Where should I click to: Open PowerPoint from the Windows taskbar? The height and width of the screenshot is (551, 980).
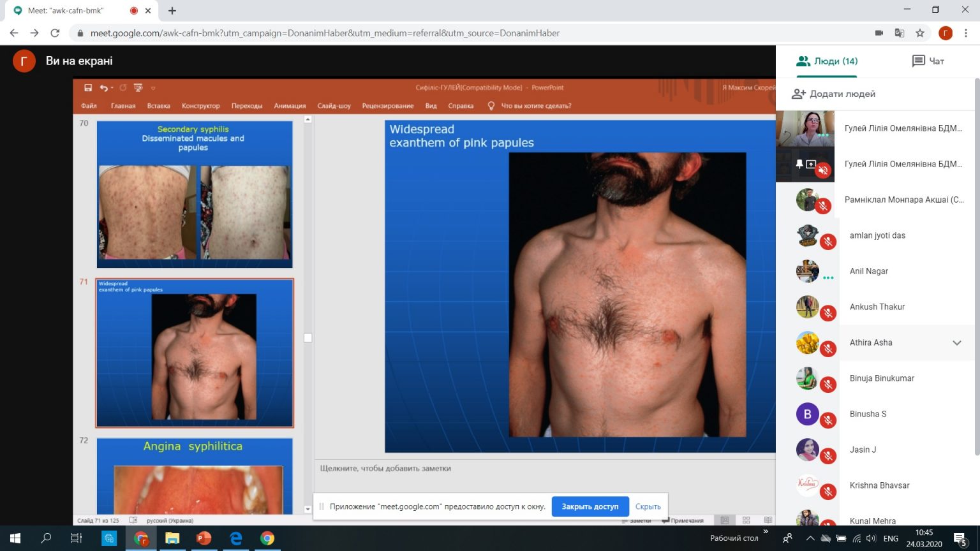pos(204,538)
